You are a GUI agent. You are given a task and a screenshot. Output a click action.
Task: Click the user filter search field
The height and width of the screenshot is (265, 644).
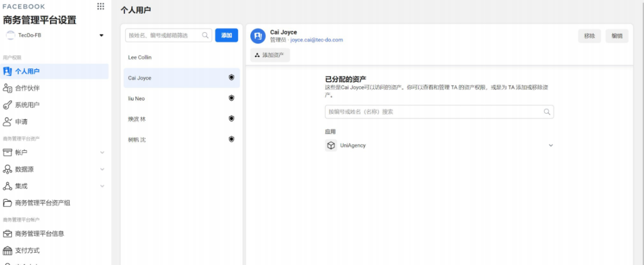168,35
